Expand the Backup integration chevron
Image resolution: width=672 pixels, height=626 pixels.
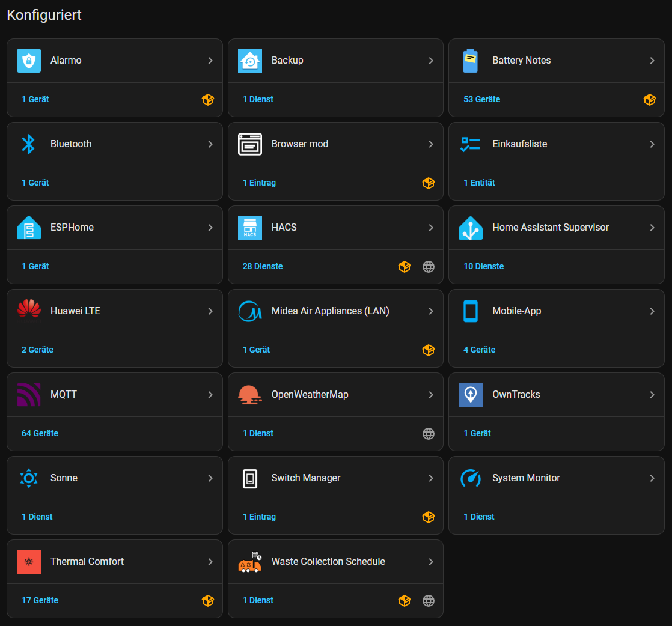pos(431,61)
